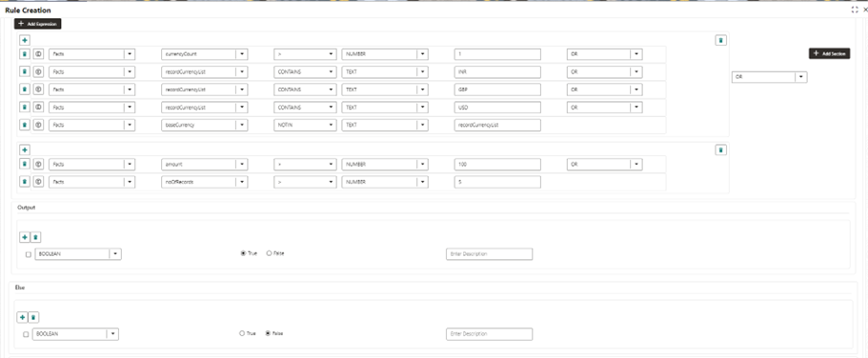Delete the baseCurrency expression row

(x=25, y=125)
